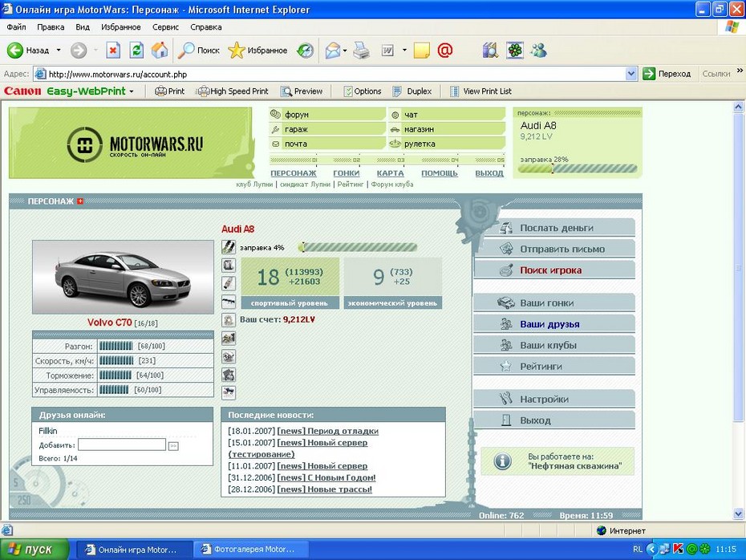
Task: Click the red @ toolbar icon
Action: [x=445, y=51]
